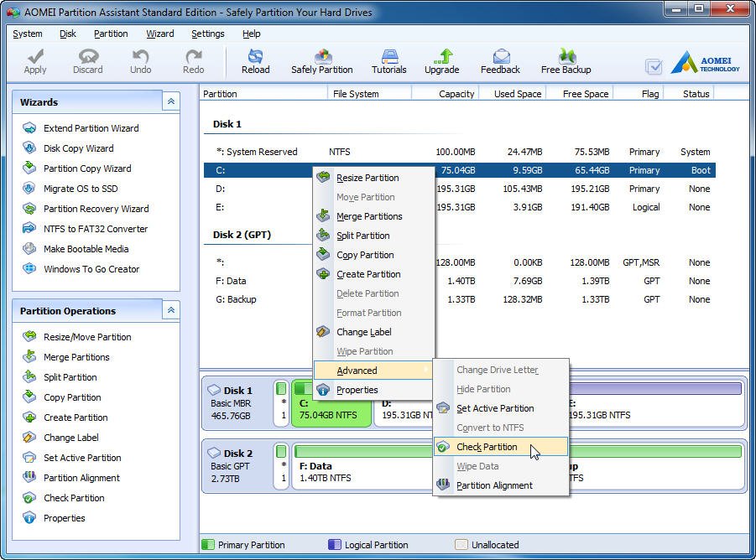
Task: Click Partition Alignment in the left sidebar
Action: [81, 478]
